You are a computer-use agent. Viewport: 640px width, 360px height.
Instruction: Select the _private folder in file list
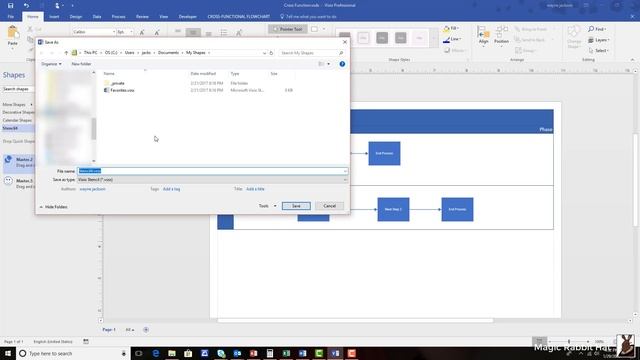[x=118, y=83]
